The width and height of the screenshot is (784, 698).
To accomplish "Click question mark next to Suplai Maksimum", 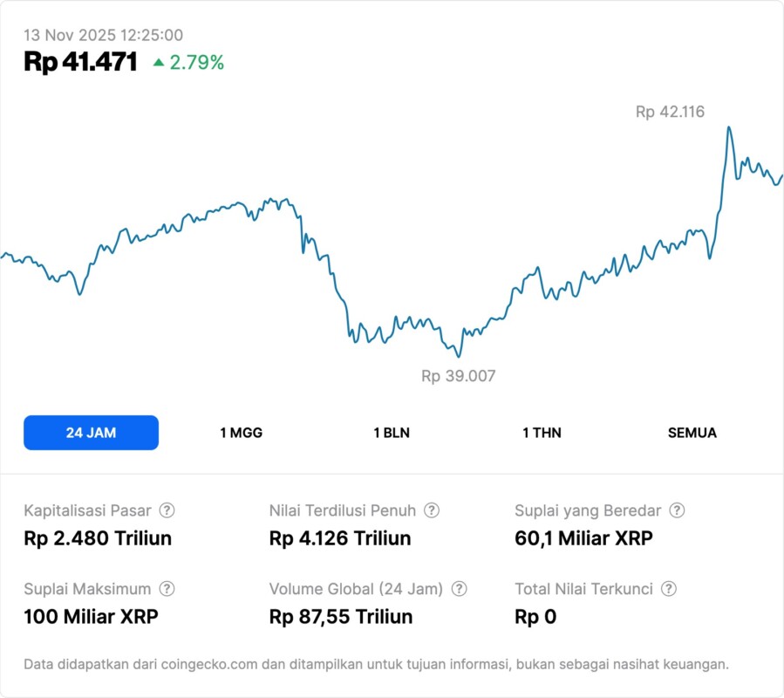I will (167, 589).
